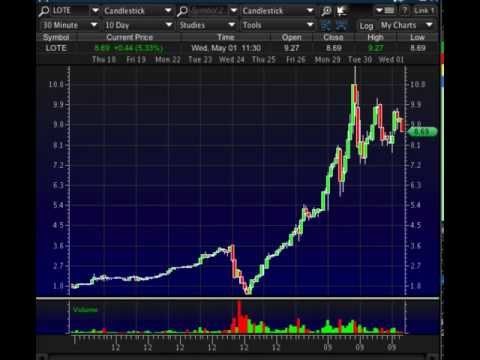
Task: Click the Wed 24 date label
Action: [x=232, y=60]
